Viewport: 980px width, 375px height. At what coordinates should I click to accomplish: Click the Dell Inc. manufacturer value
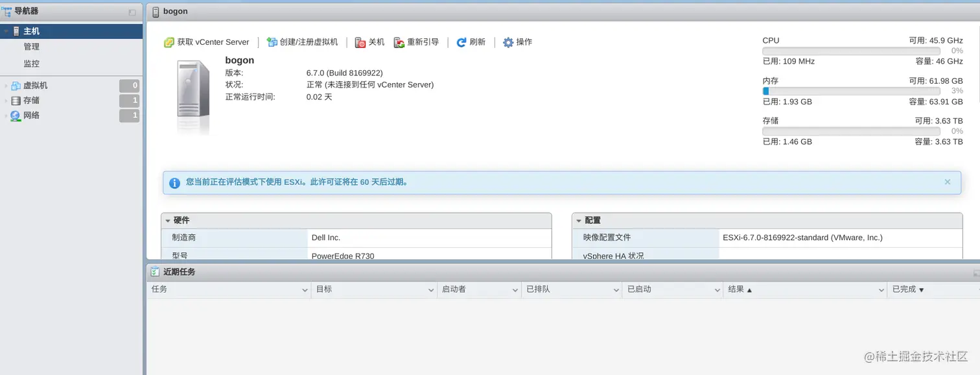click(x=326, y=238)
